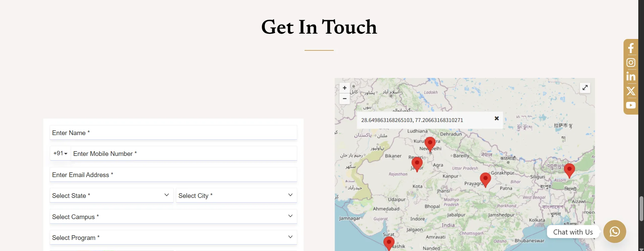Click the map marker near New Delhi
The image size is (644, 251).
[430, 143]
